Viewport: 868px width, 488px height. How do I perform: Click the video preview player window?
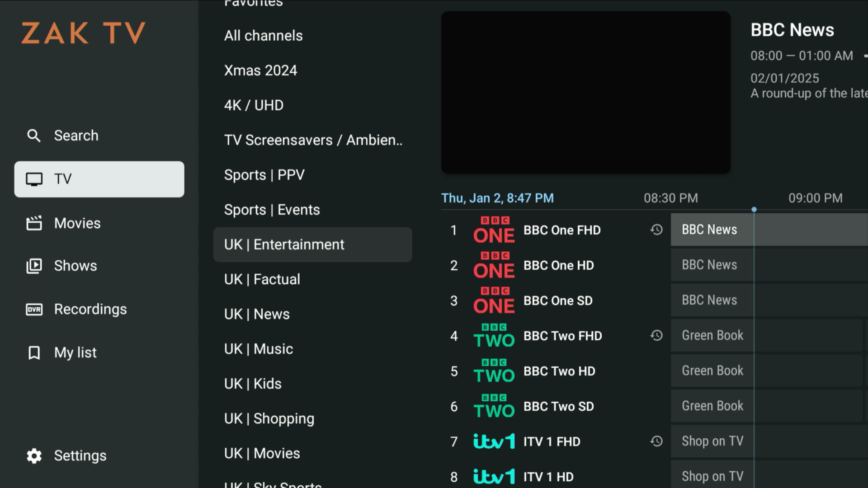coord(585,93)
